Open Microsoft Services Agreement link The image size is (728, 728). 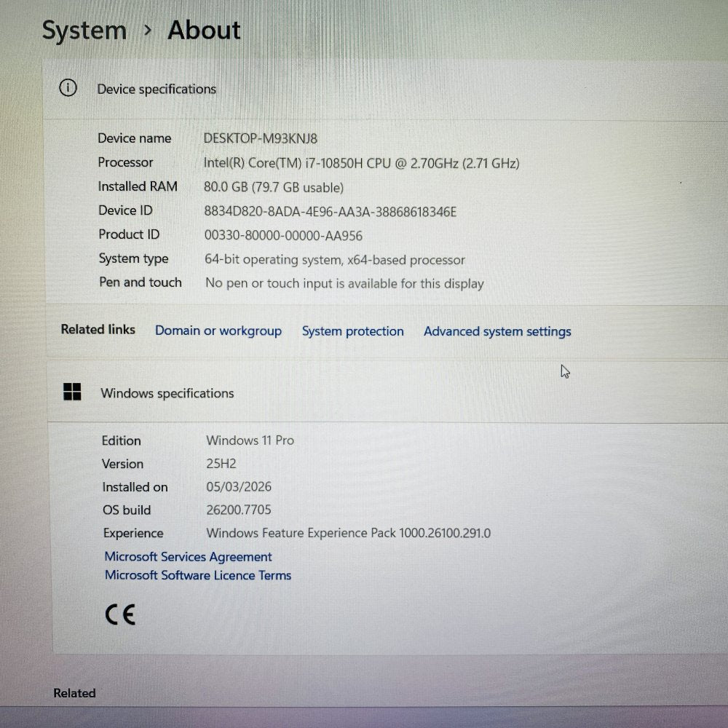pos(188,556)
